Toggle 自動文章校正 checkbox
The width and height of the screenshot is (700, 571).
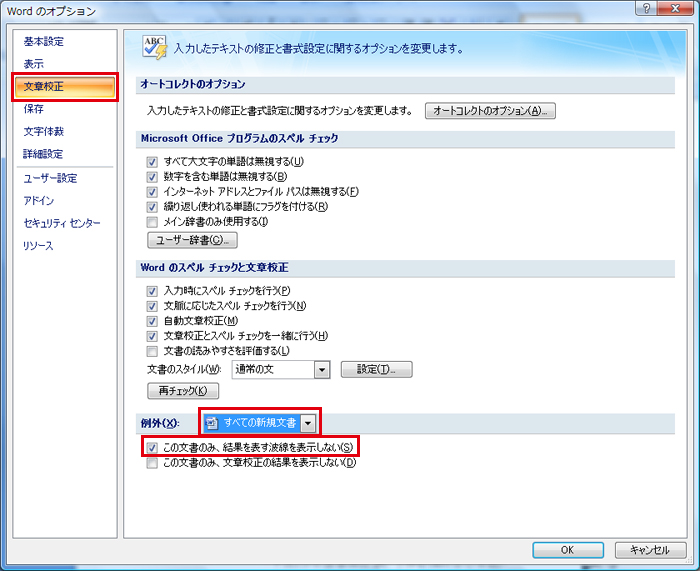(152, 321)
